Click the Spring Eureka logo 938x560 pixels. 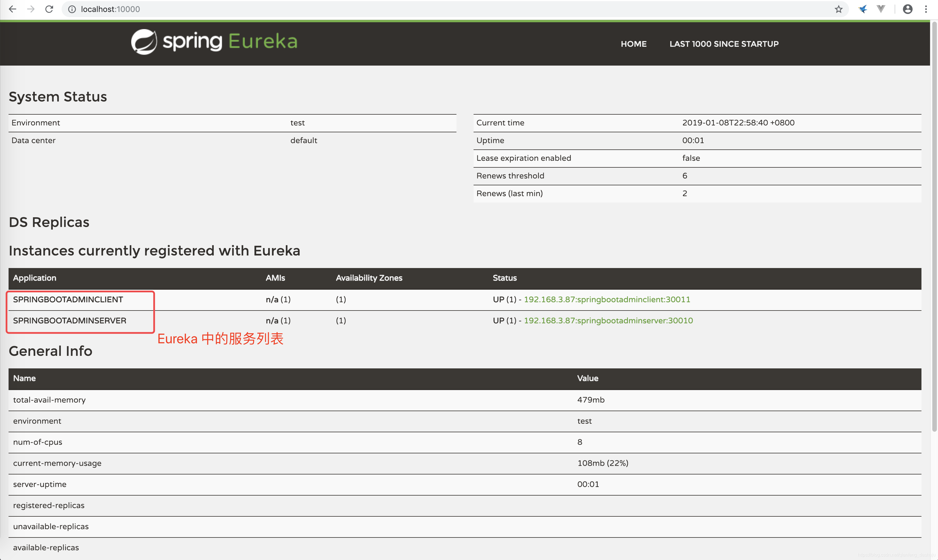pos(214,42)
